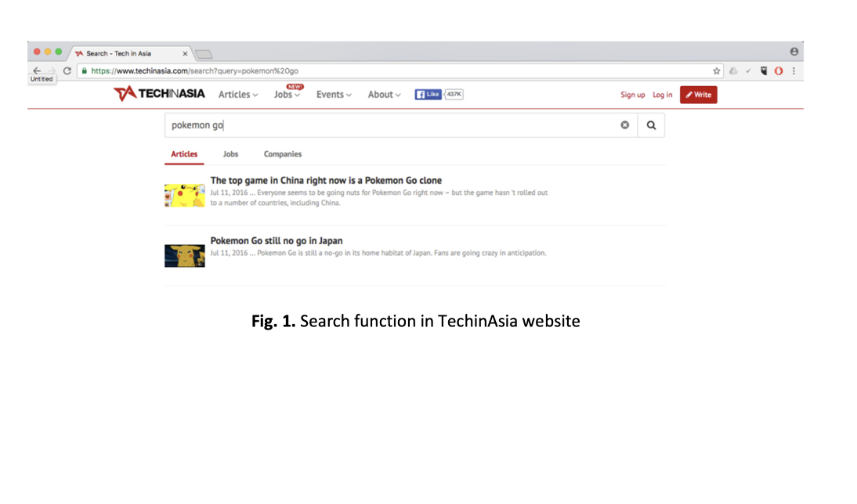
Task: Click the red Write button
Action: click(x=699, y=95)
